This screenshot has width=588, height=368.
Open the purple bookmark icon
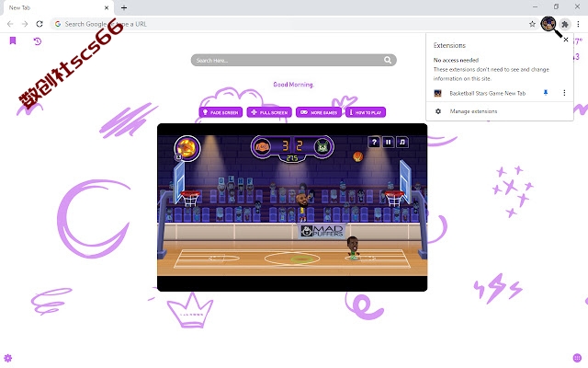pos(12,40)
